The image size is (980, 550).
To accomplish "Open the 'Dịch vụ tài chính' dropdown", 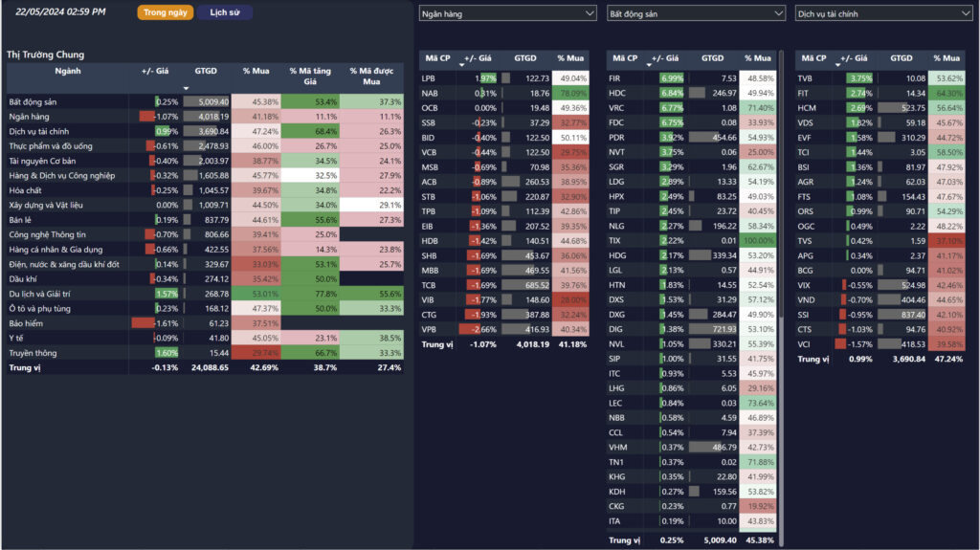I will 882,13.
